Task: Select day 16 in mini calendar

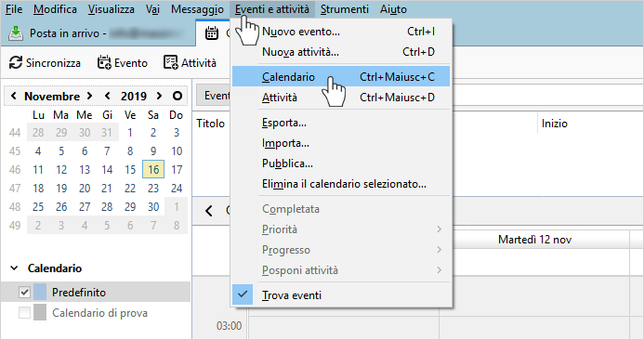Action: 153,170
